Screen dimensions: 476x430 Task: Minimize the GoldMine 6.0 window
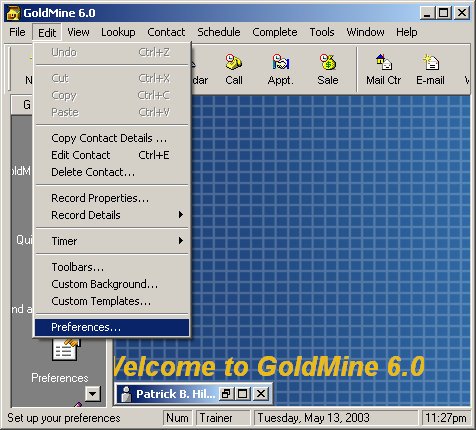coord(427,13)
